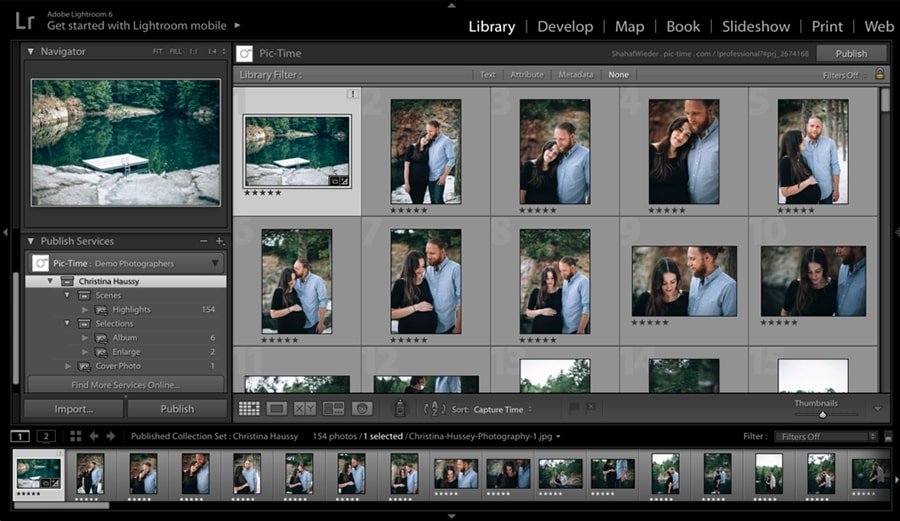Screen dimensions: 900x521
Task: Open Survey view icon
Action: (x=333, y=408)
